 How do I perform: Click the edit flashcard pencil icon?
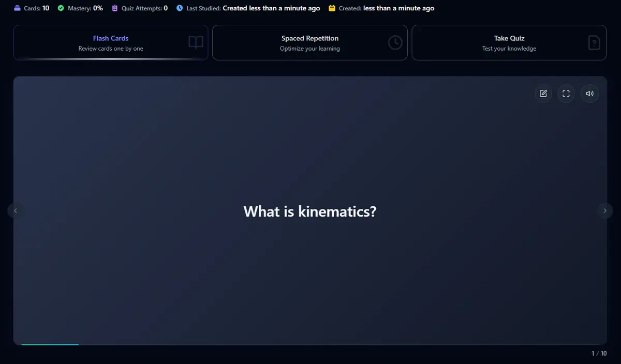[543, 94]
